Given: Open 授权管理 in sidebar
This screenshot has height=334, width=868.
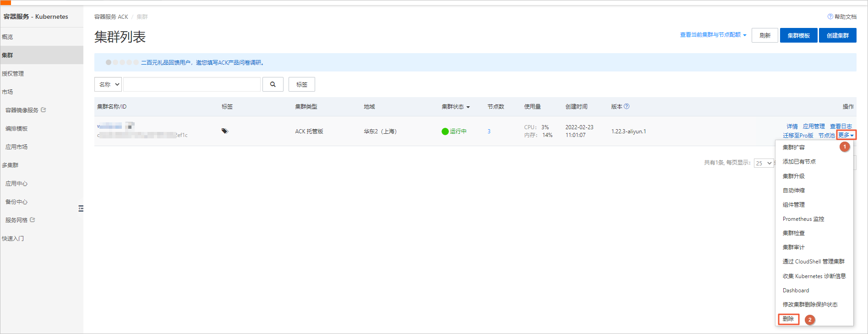Looking at the screenshot, I should pos(13,73).
